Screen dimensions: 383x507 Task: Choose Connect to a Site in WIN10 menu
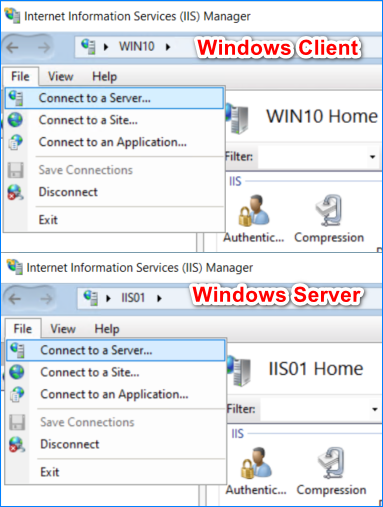(x=114, y=120)
